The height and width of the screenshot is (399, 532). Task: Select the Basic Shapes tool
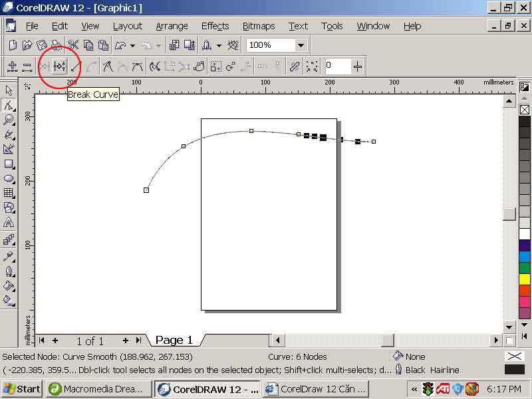coord(9,207)
